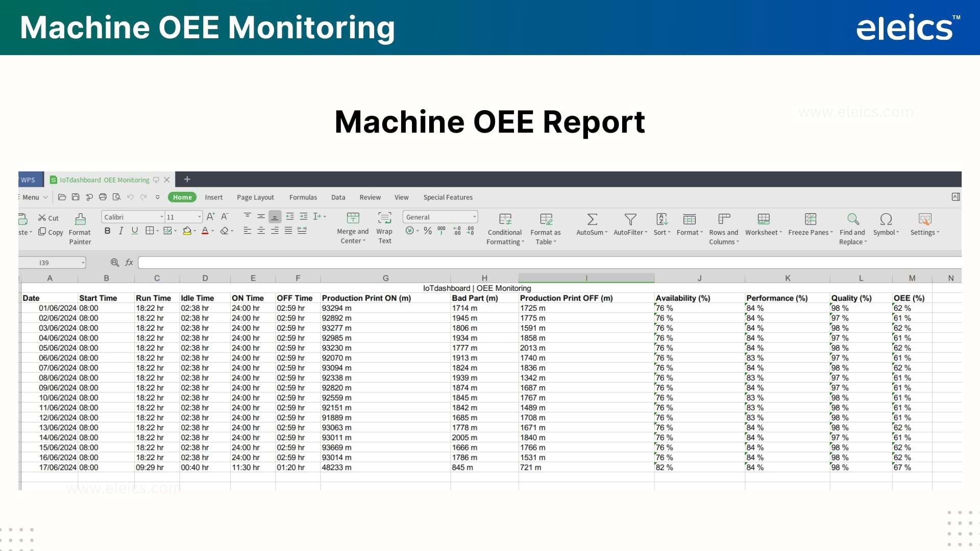Open the Data tab
The image size is (980, 551).
click(x=338, y=197)
